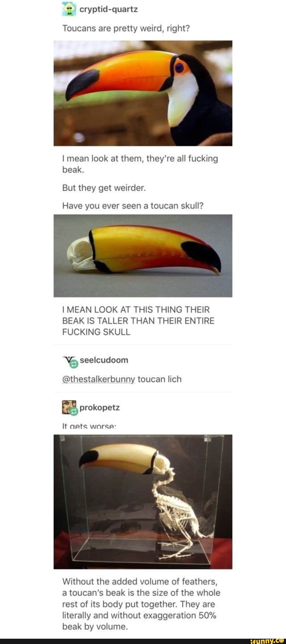Click the green reblog badge by prokopetz
The width and height of the screenshot is (286, 644).
pyautogui.click(x=75, y=411)
